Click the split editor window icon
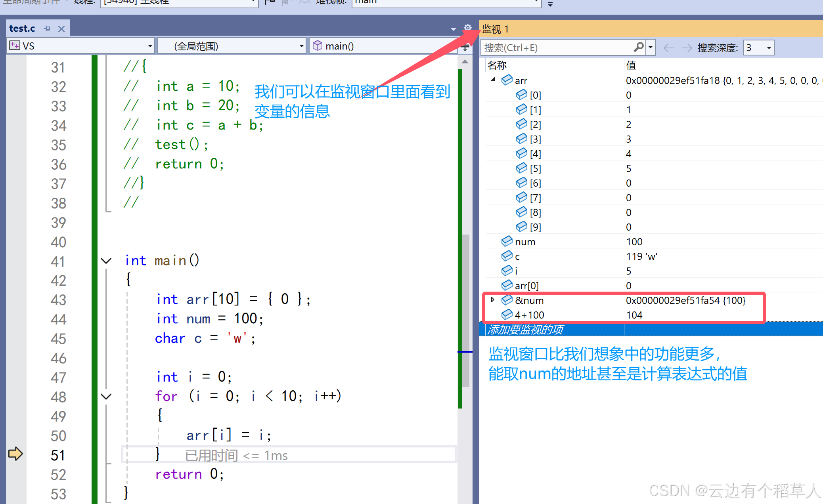 [465, 48]
